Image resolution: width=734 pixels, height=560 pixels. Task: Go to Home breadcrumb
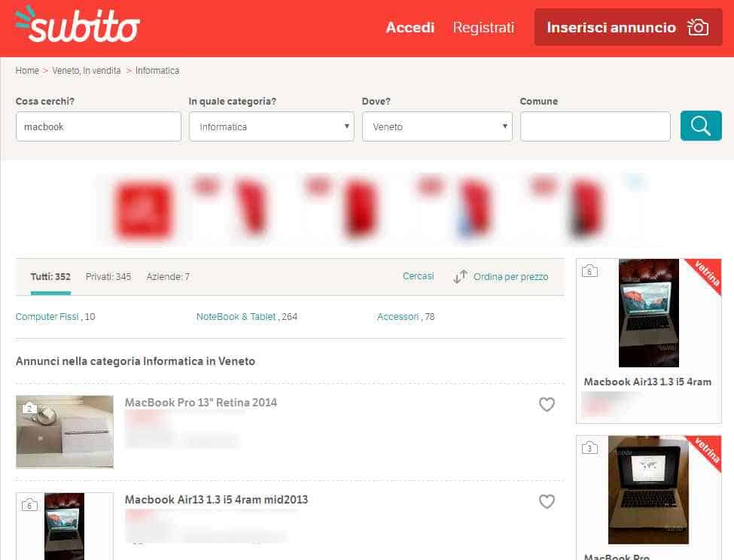[27, 71]
